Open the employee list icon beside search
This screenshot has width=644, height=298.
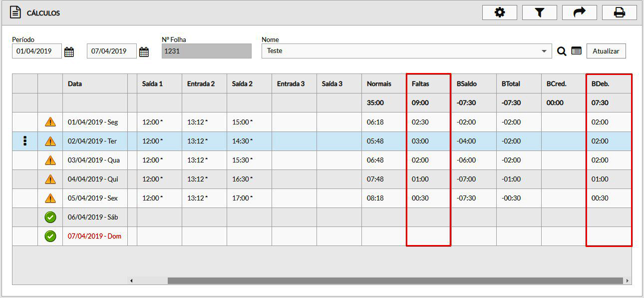[576, 51]
